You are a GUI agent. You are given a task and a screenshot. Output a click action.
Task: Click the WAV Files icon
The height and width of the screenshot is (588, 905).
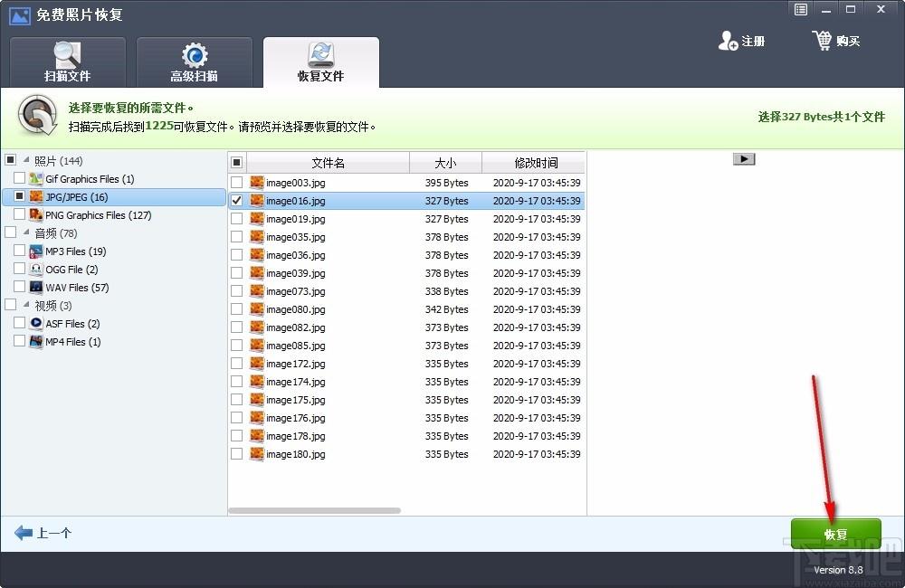pos(36,287)
